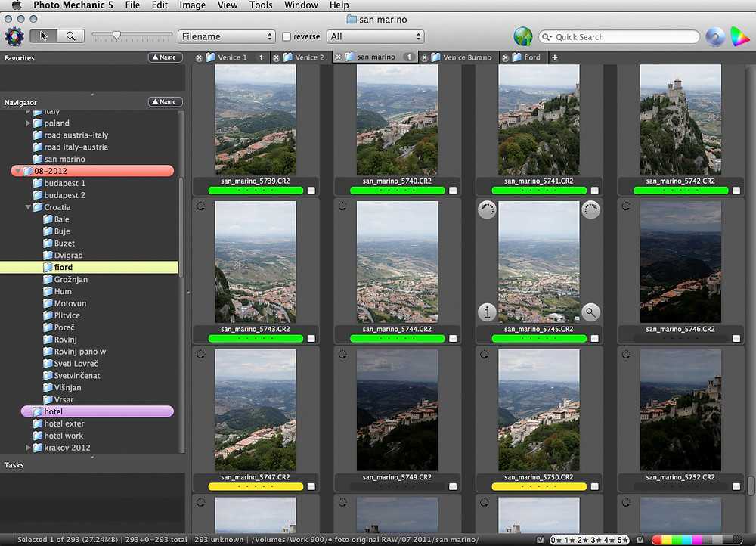Tag san_marino_5742.CR2 checkbox
Screen dimensions: 756x546
736,191
